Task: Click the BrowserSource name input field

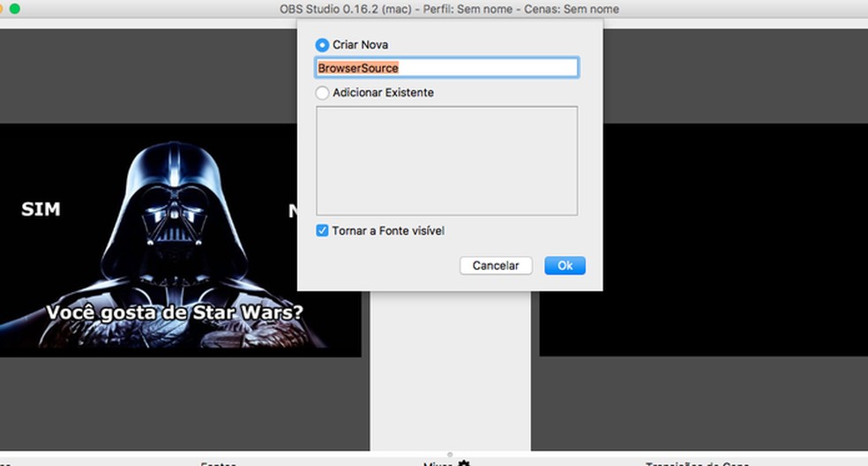Action: [446, 68]
